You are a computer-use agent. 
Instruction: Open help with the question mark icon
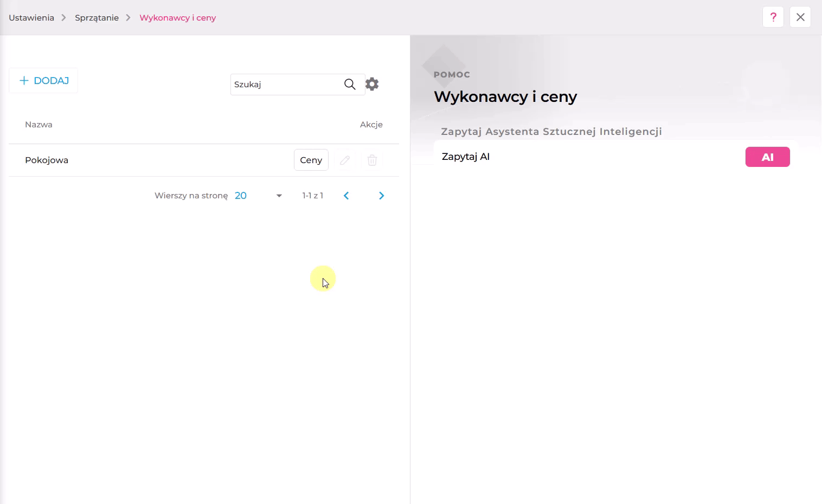pyautogui.click(x=773, y=17)
